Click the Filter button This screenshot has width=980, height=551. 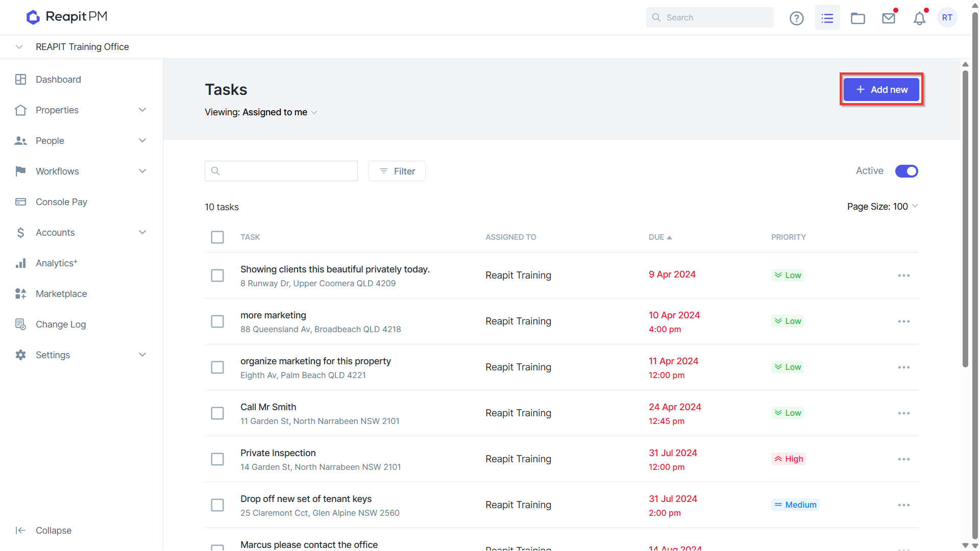point(397,171)
